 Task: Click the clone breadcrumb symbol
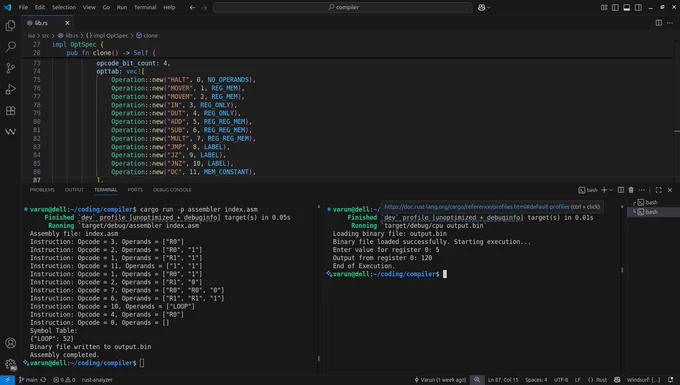[x=147, y=36]
